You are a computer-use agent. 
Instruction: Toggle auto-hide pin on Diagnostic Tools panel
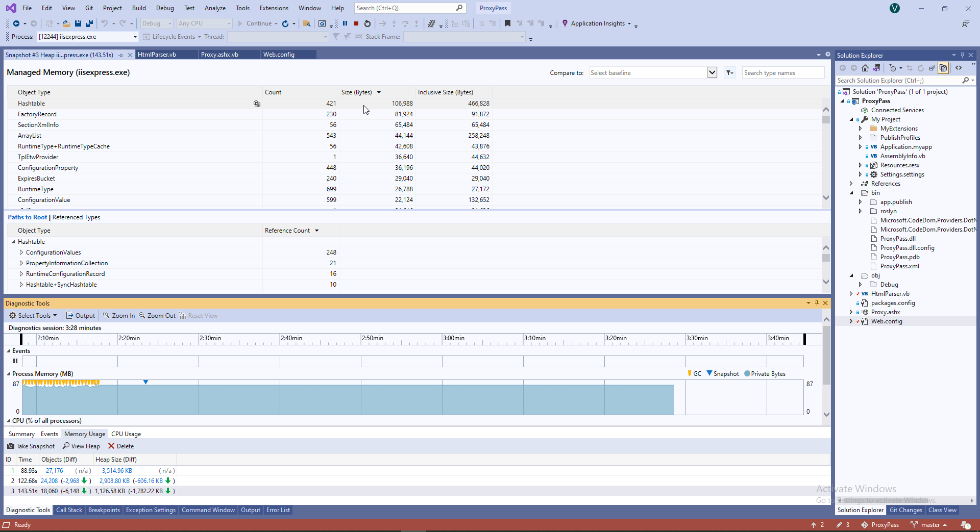pyautogui.click(x=817, y=303)
